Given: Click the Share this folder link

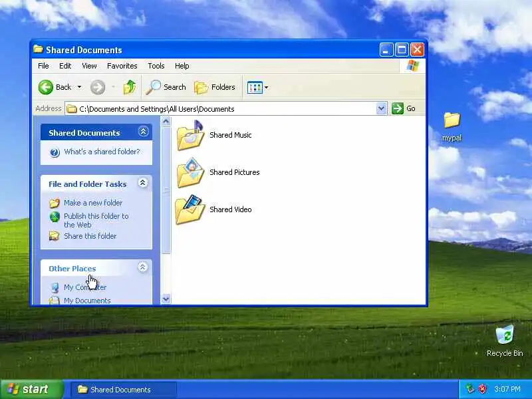Looking at the screenshot, I should [90, 236].
